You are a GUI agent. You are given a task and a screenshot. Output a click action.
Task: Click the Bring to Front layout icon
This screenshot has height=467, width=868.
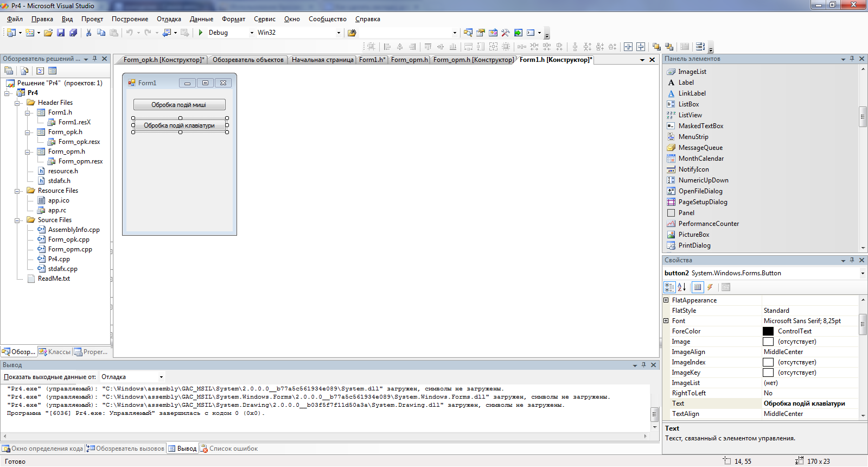point(656,47)
